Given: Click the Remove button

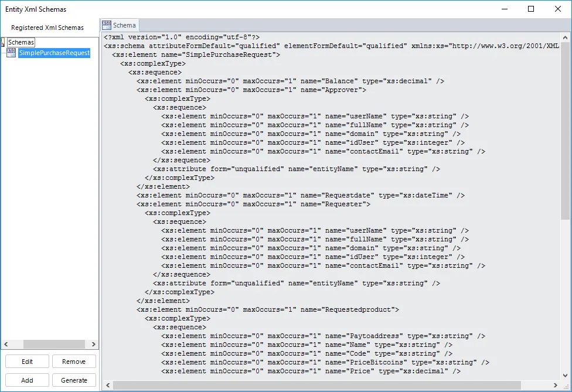Looking at the screenshot, I should 74,362.
